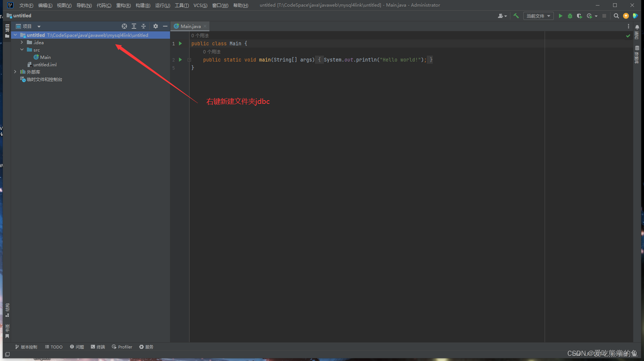Expand the .idea folder node
This screenshot has height=361, width=644.
point(22,42)
